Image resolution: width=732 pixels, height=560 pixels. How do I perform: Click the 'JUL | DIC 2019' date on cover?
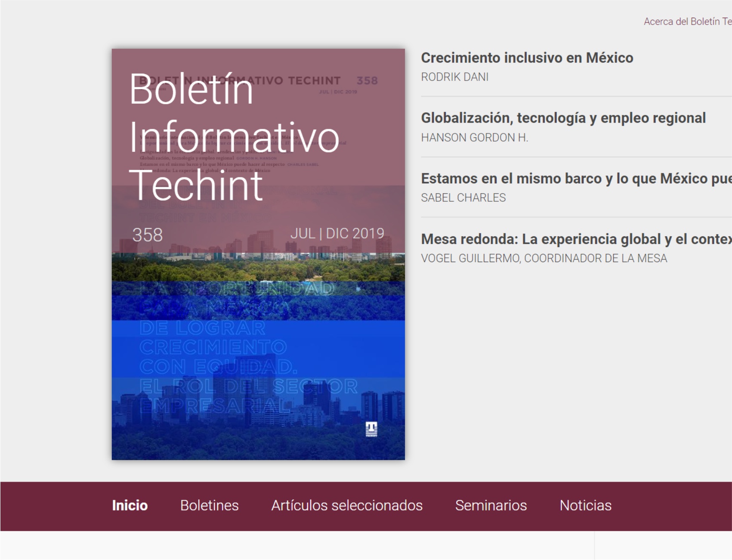click(337, 233)
